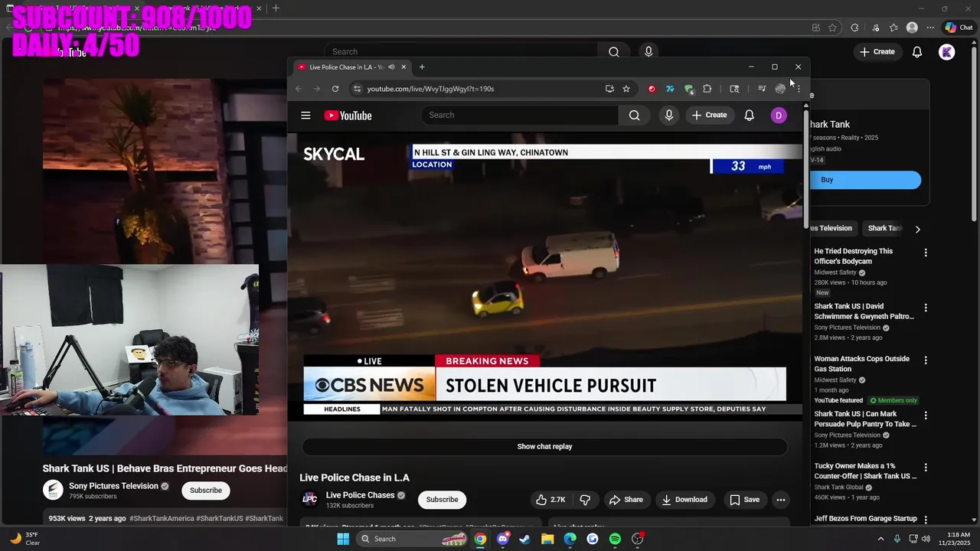Click the Chrome YouTube search field
This screenshot has height=551, width=980.
click(519, 116)
